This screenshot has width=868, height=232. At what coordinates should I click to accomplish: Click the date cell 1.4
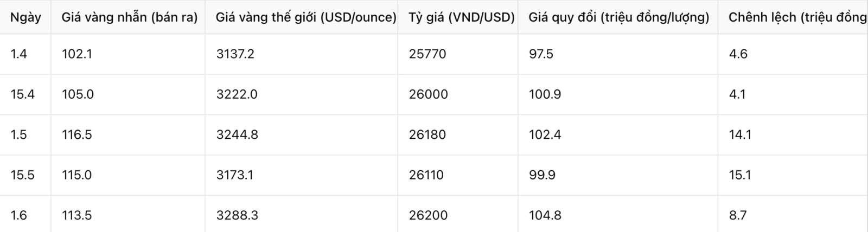tap(18, 54)
